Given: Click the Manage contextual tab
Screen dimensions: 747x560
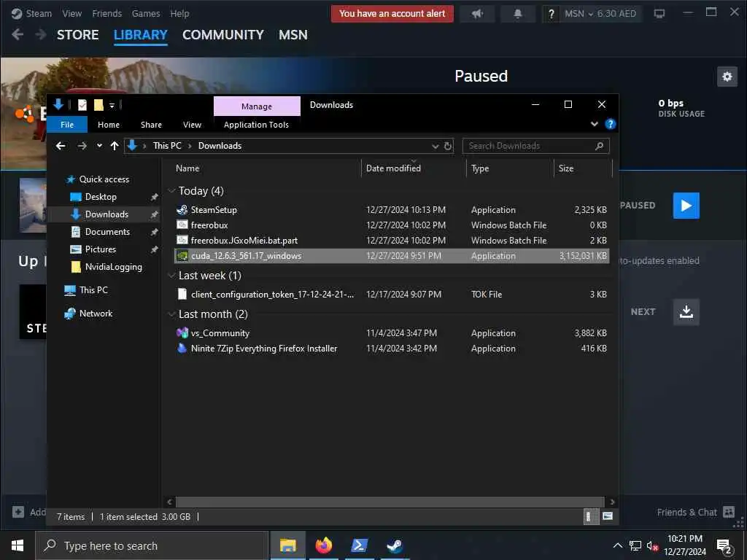Looking at the screenshot, I should tap(257, 106).
